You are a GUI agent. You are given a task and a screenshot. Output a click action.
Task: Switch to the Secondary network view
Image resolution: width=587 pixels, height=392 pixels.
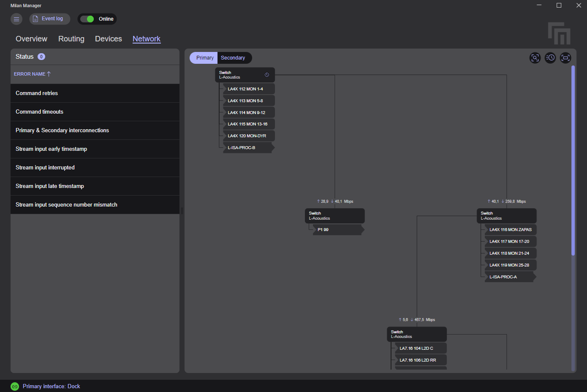(x=233, y=58)
